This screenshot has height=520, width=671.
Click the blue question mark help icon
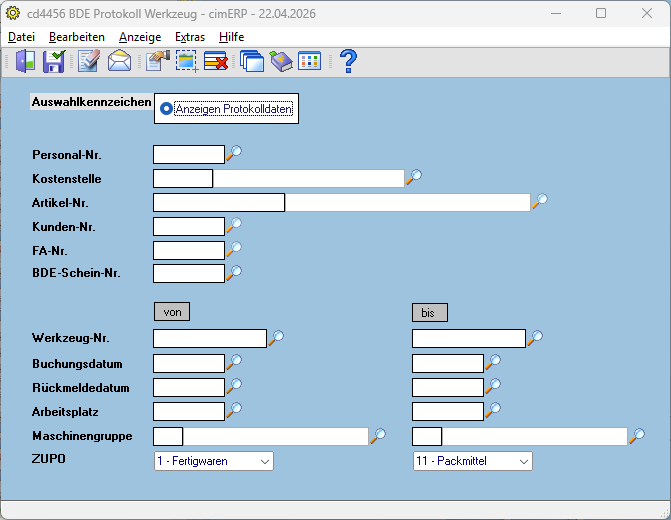click(x=348, y=61)
